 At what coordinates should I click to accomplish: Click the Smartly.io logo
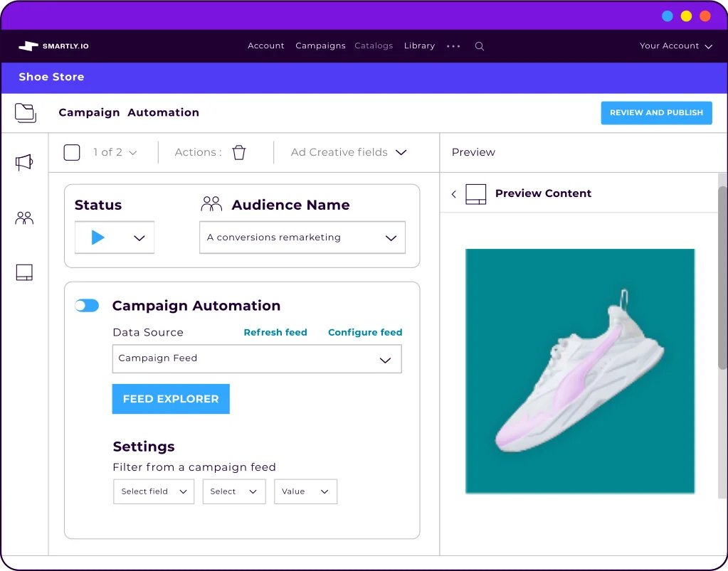coord(52,46)
